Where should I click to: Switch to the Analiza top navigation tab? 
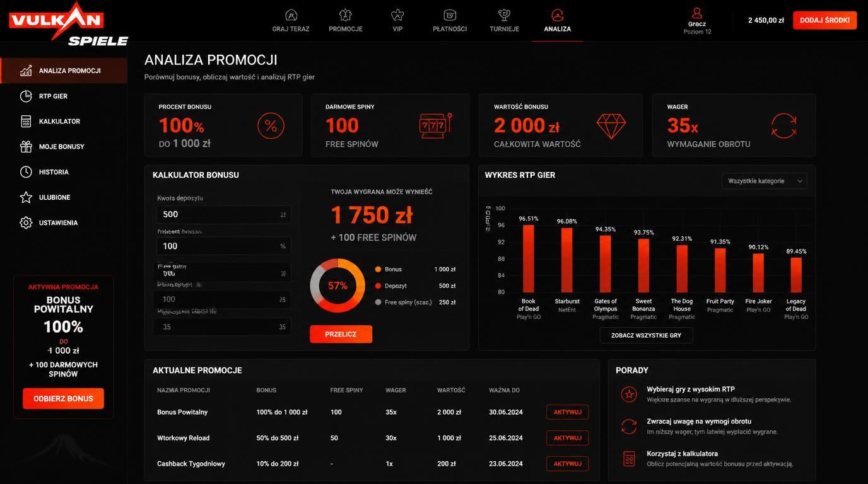click(x=558, y=21)
